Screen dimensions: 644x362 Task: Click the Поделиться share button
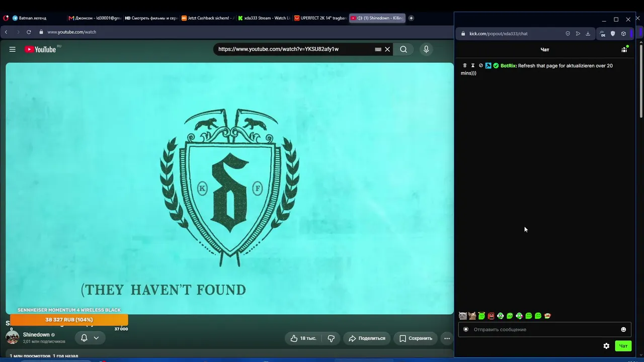tap(367, 338)
